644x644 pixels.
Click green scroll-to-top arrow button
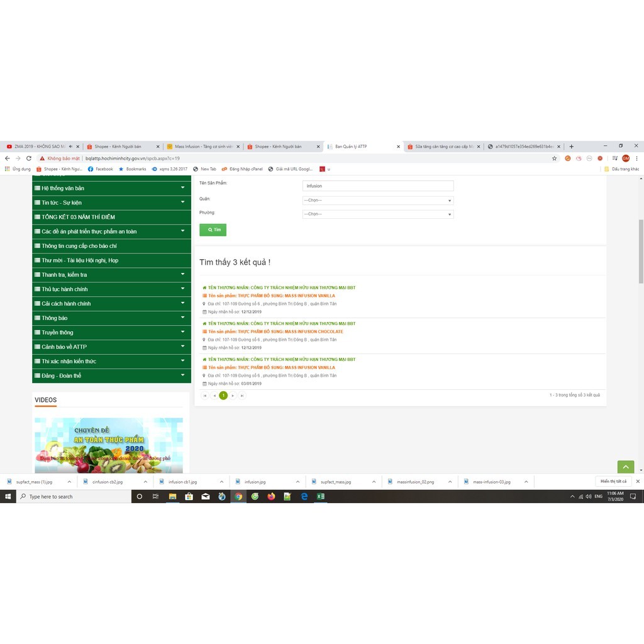[x=625, y=467]
